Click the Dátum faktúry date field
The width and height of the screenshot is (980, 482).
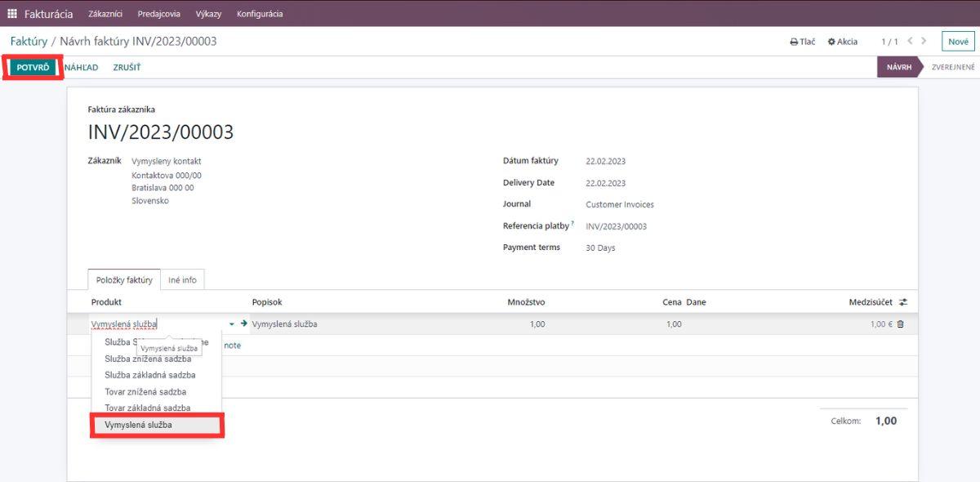[606, 161]
